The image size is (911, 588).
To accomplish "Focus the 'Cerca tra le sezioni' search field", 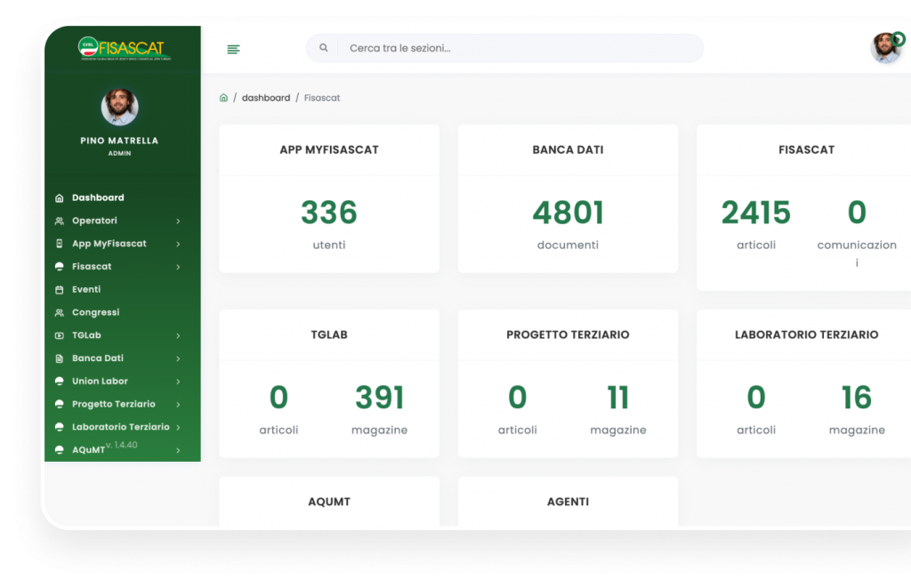I will (x=516, y=48).
